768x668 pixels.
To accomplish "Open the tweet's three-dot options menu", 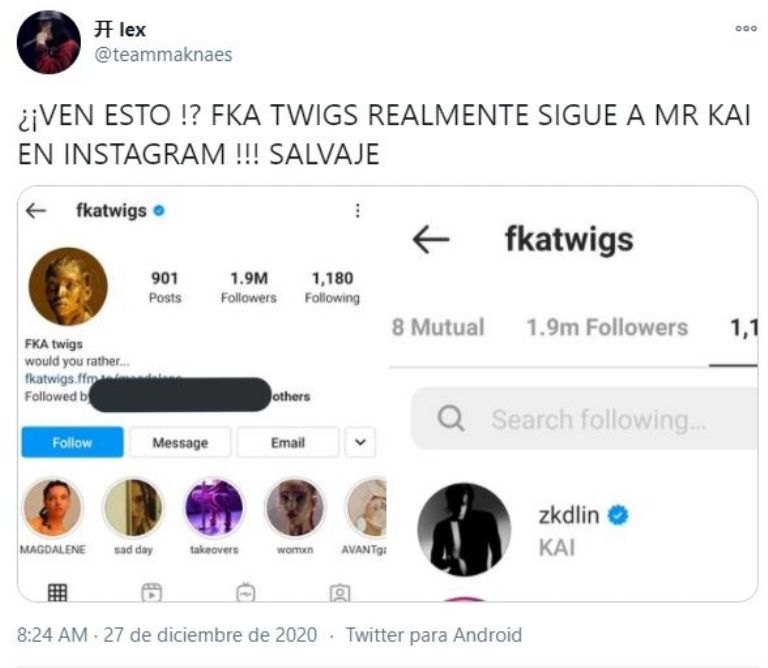I will tap(745, 29).
